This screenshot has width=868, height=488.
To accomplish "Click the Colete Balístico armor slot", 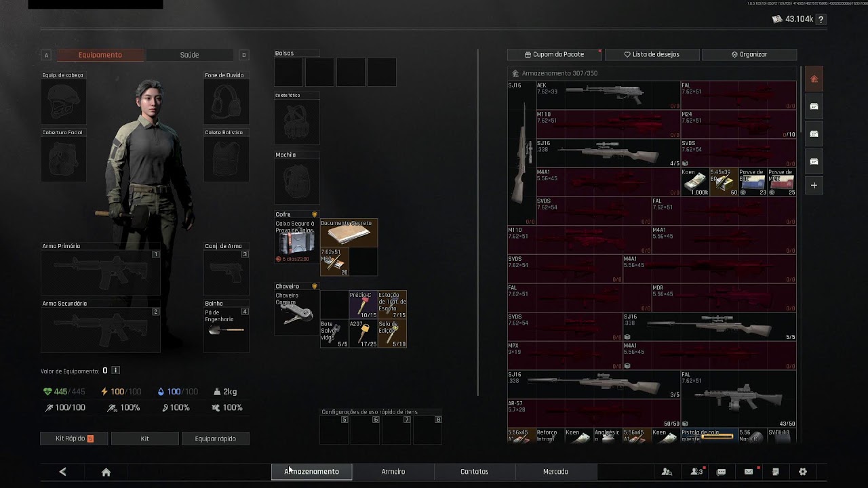I will pos(226,159).
